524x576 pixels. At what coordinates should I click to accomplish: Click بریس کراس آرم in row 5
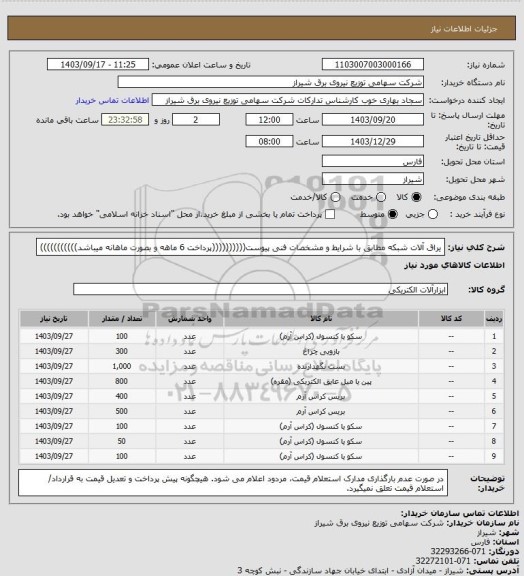tap(321, 397)
